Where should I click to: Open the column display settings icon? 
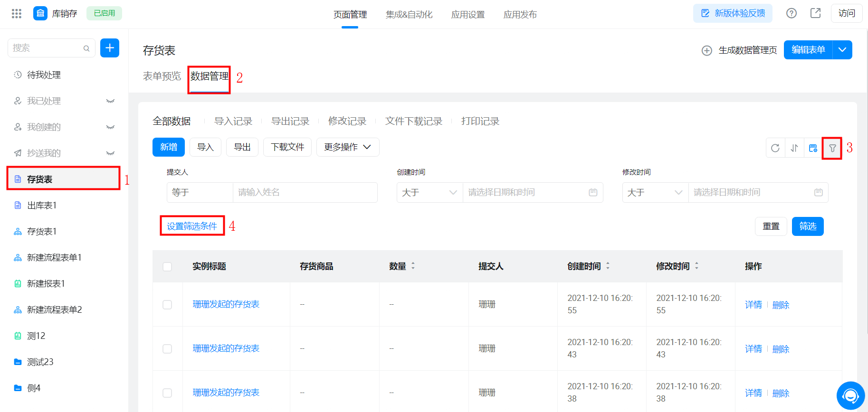coord(813,148)
